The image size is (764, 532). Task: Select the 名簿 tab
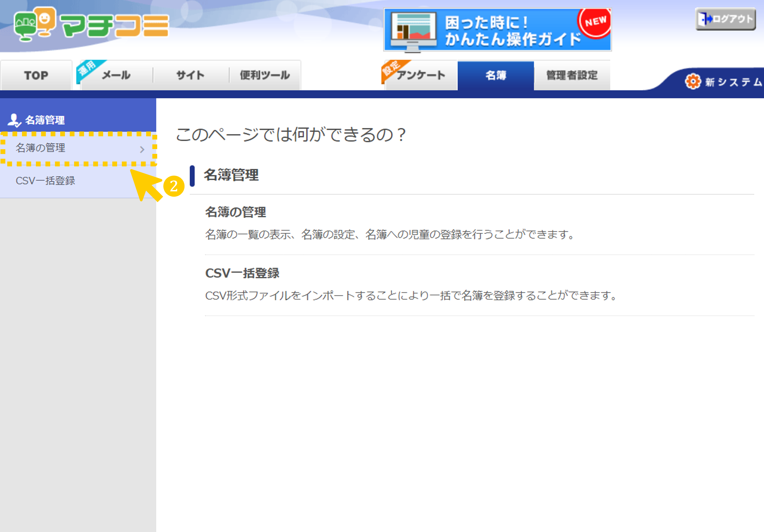pos(496,75)
